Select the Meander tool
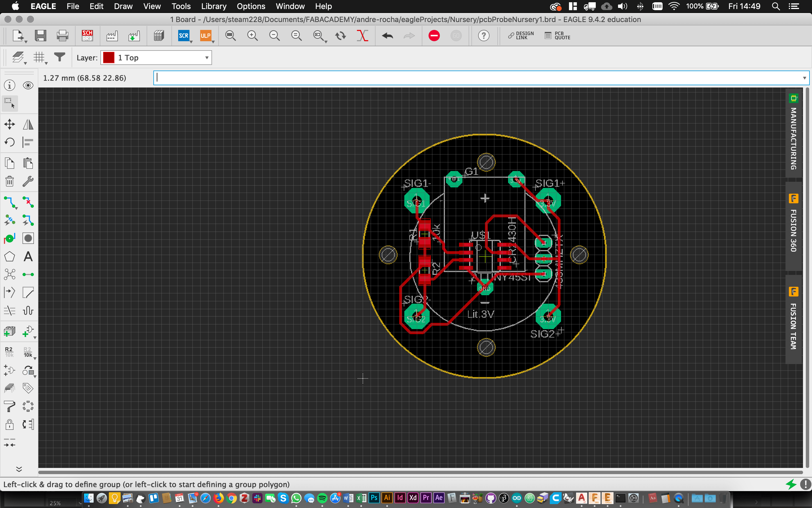 coord(28,310)
